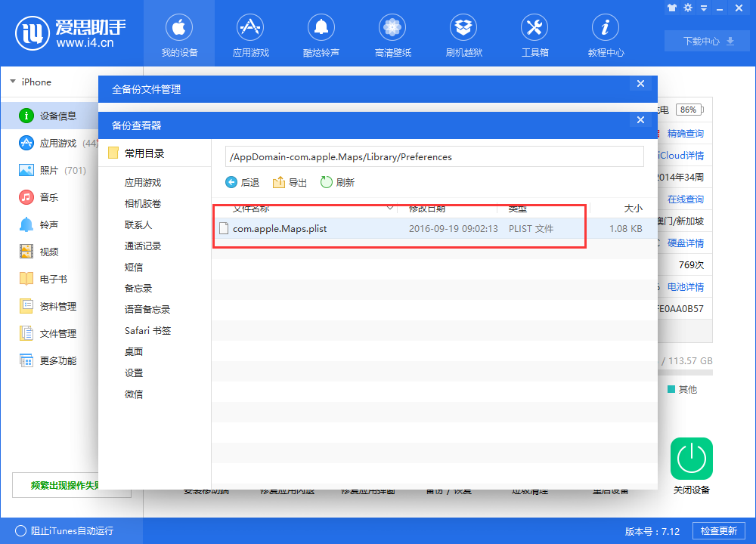
Task: Open the 高清壁纸 wallpapers section
Action: pos(392,34)
